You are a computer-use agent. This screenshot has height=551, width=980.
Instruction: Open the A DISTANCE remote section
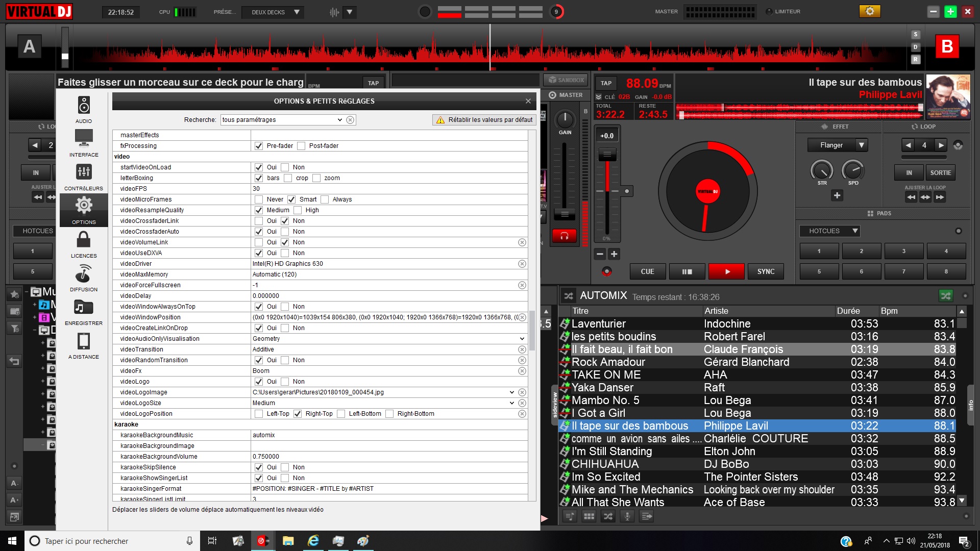84,345
